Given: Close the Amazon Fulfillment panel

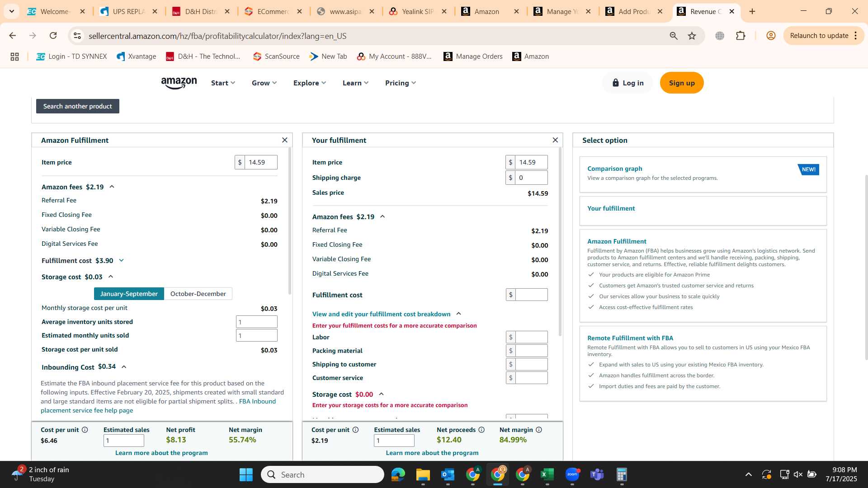Looking at the screenshot, I should pos(285,140).
